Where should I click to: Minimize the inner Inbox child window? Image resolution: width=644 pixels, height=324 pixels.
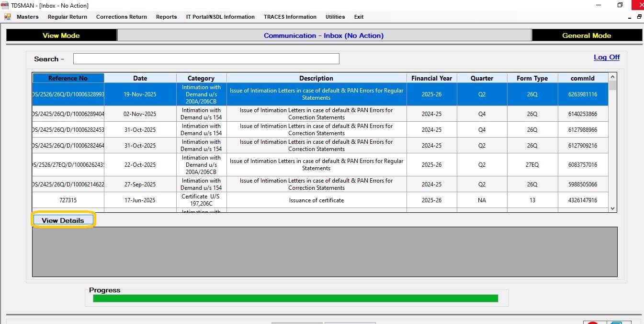(630, 17)
